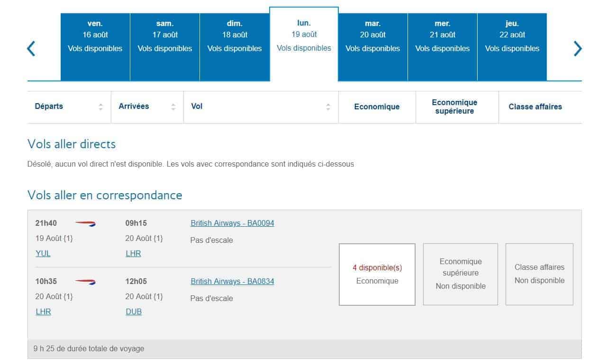Click Economique supérieure Non disponible box
607x364 pixels.
(x=461, y=275)
